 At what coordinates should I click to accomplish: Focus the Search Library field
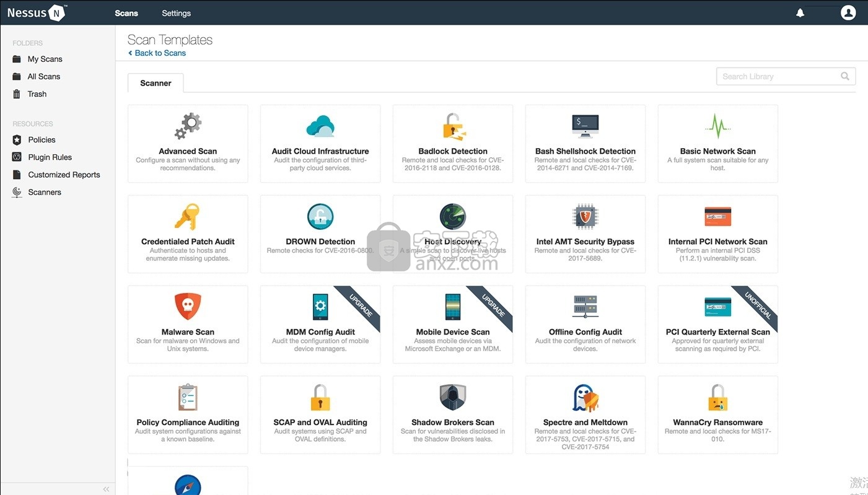tap(786, 76)
